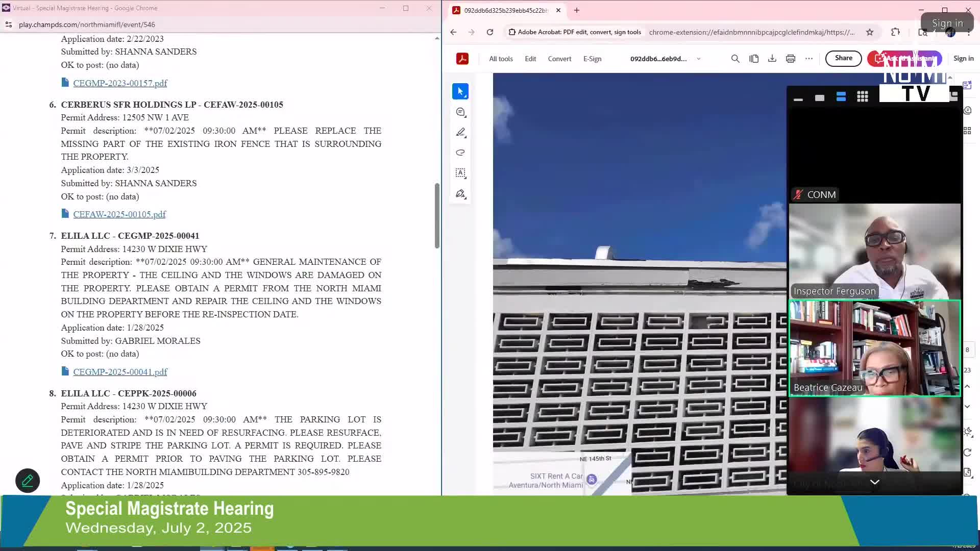Image resolution: width=980 pixels, height=551 pixels.
Task: Switch Zoom panel to single speaker view
Action: tap(819, 98)
